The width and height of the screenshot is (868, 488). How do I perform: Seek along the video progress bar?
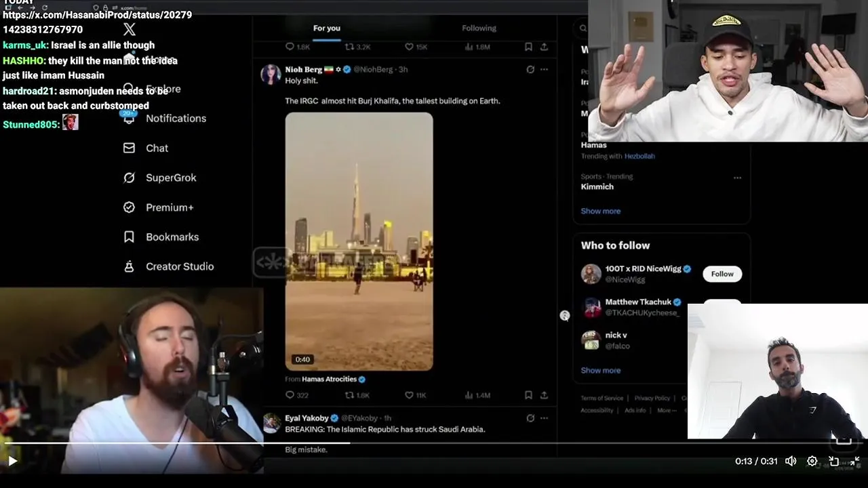pos(434,443)
